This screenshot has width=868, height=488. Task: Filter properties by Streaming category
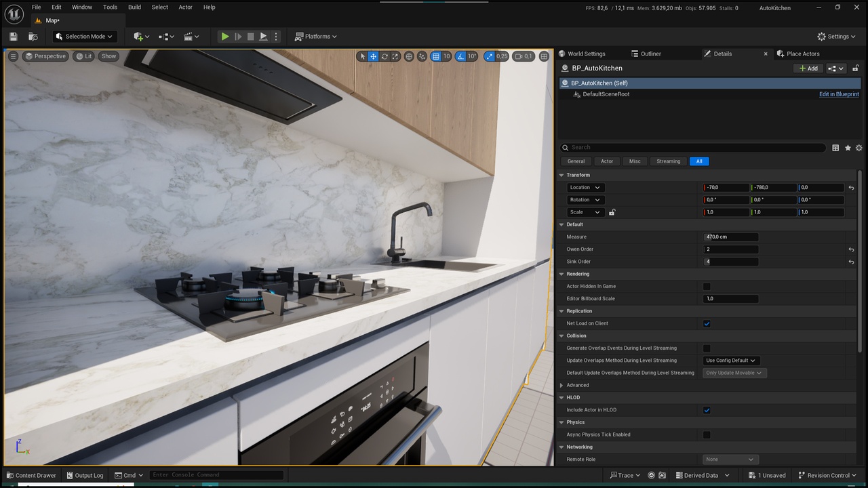(x=668, y=161)
